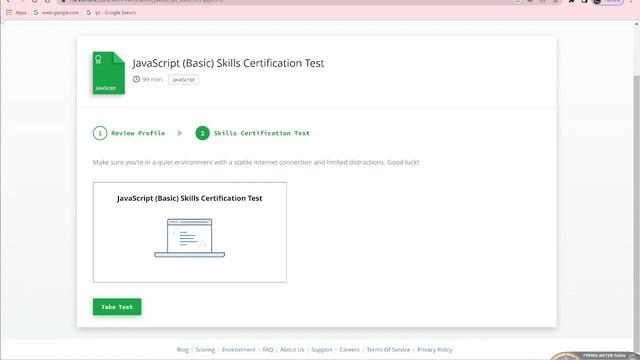Image resolution: width=640 pixels, height=360 pixels.
Task: Select step 1 Review Profile circle
Action: click(x=100, y=133)
